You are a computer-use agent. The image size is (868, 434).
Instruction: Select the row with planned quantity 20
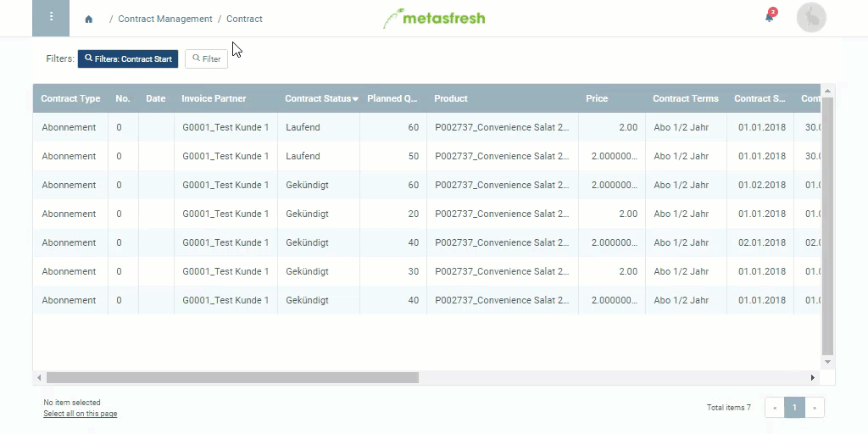coord(427,214)
